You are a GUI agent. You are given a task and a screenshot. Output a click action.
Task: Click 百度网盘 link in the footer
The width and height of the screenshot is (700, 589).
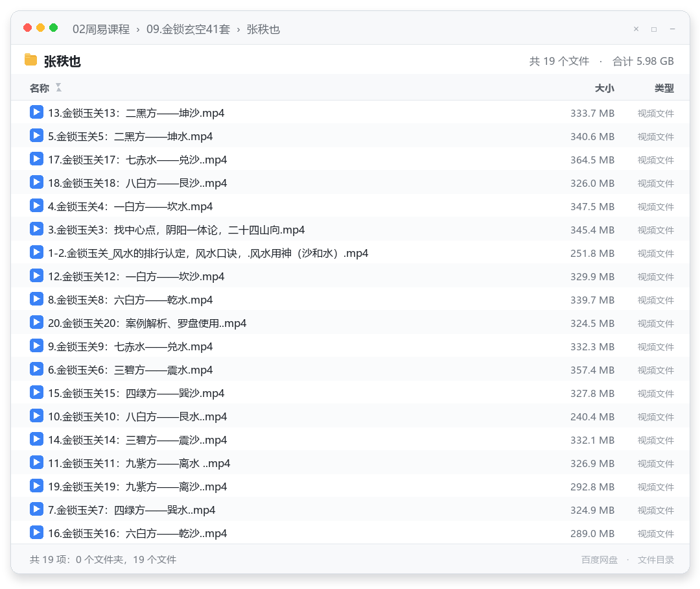[x=599, y=560]
